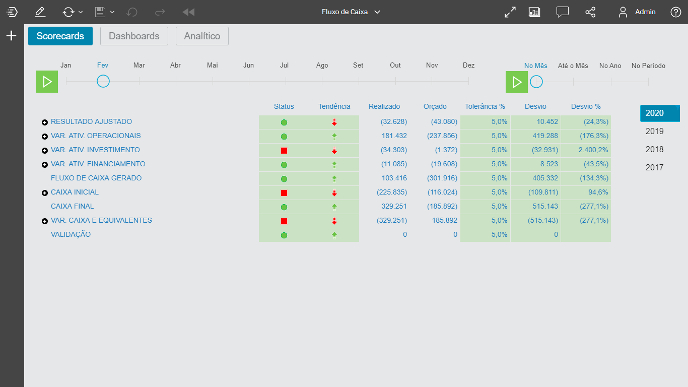The height and width of the screenshot is (387, 688).
Task: Open the FLUXO DE CAIXA GERADO link
Action: click(96, 178)
